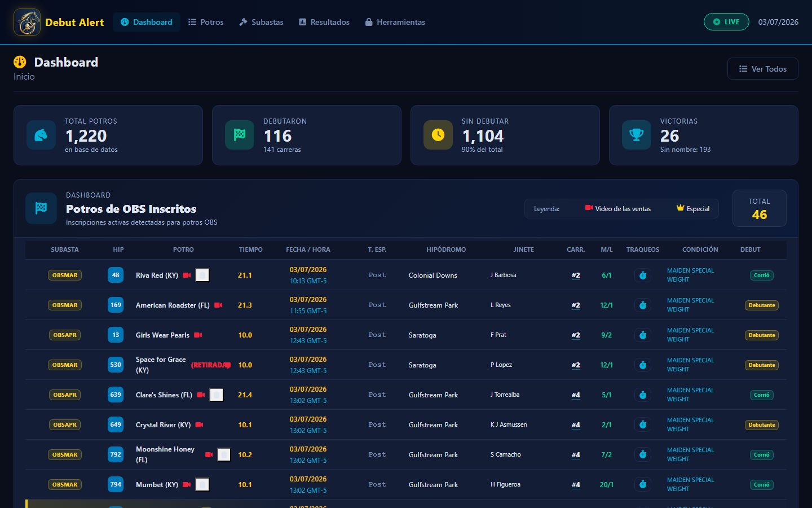Open the sales video for Moonshine Honey
The height and width of the screenshot is (508, 812).
(x=209, y=455)
